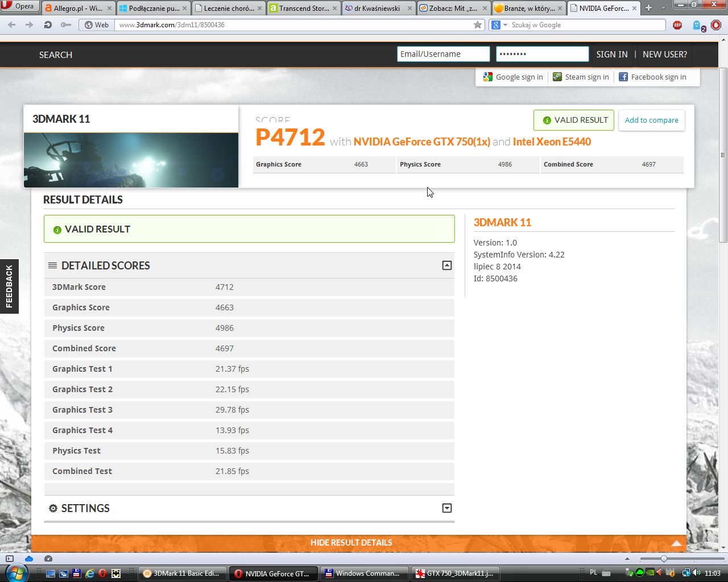Toggle the Opera panel button in status bar
The image size is (728, 582).
pyautogui.click(x=10, y=559)
